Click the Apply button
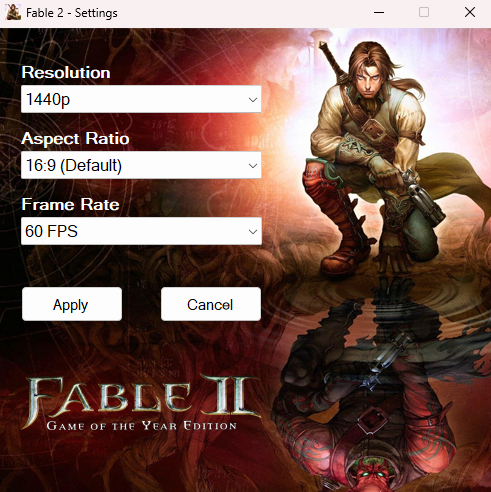This screenshot has width=491, height=492. tap(72, 304)
